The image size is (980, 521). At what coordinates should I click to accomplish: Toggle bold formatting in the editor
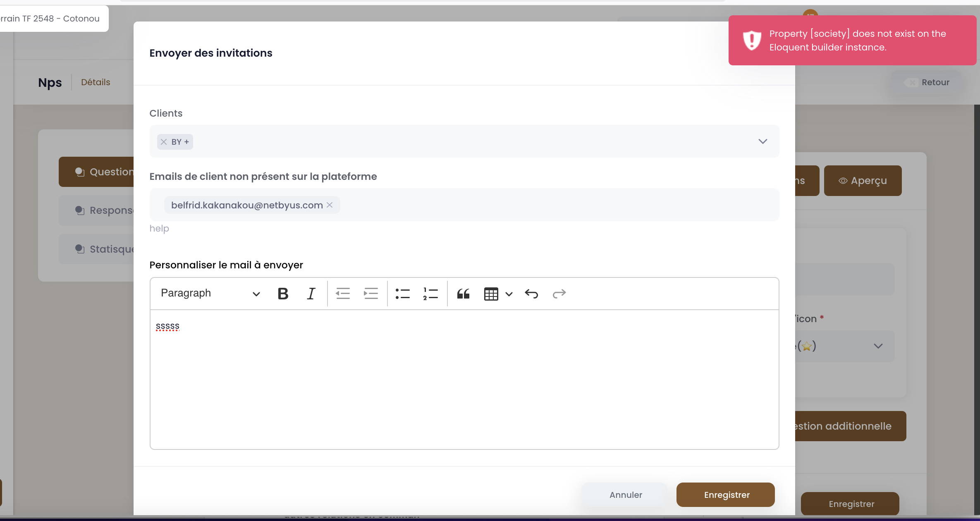coord(283,294)
